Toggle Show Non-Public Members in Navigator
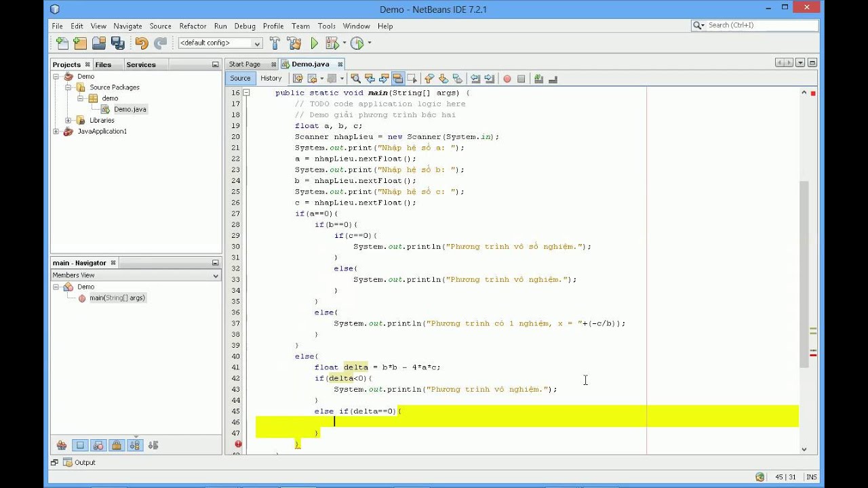This screenshot has height=488, width=868. tap(117, 445)
